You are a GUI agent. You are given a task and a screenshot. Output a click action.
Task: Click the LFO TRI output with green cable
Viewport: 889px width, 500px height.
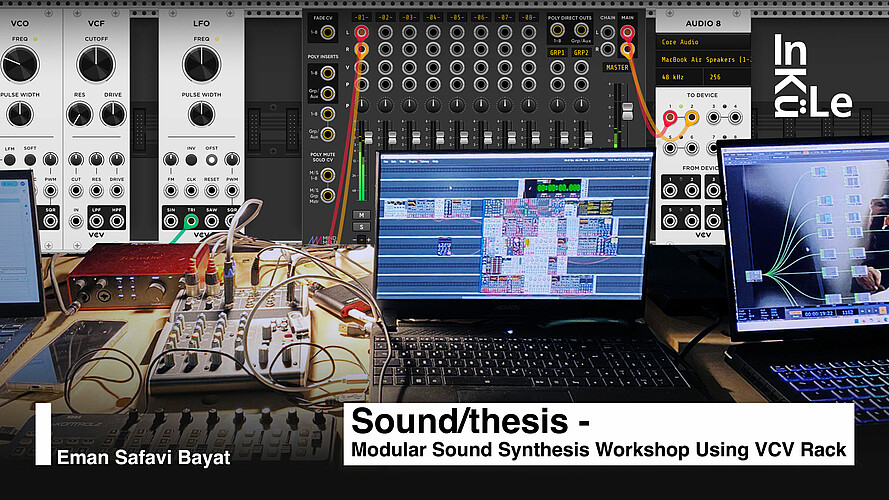click(x=191, y=221)
